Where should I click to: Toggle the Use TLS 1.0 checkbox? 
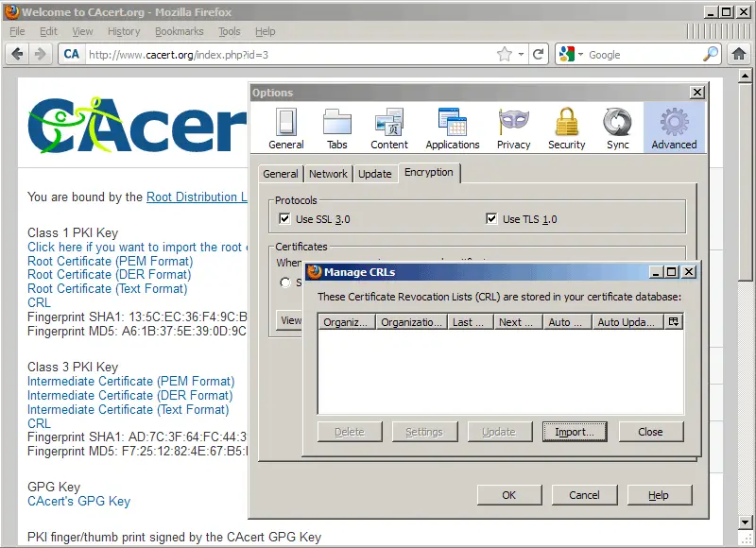click(491, 219)
